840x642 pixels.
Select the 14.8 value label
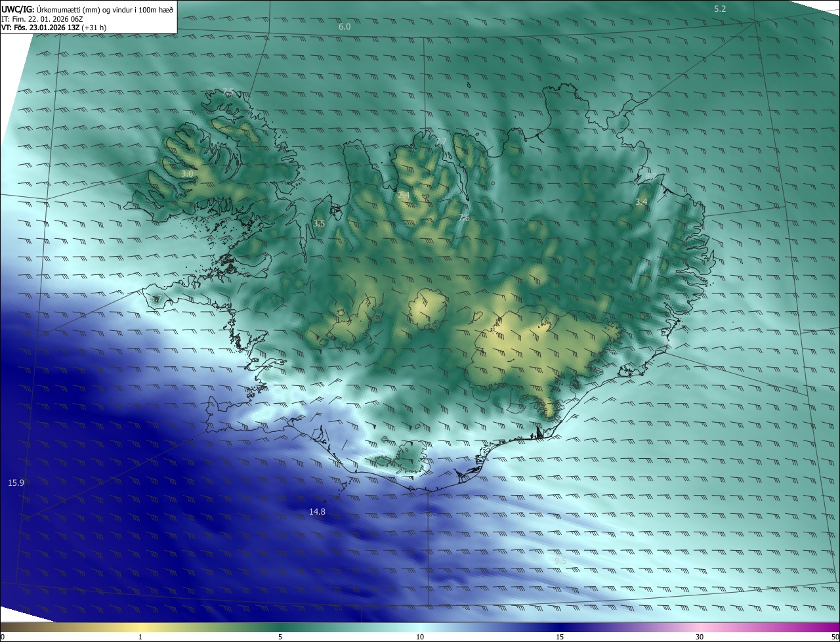[317, 511]
